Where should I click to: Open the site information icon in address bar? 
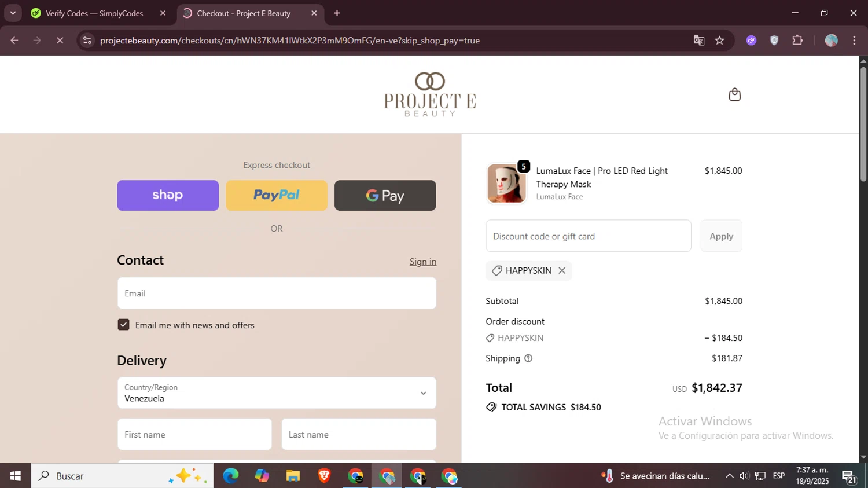[87, 41]
